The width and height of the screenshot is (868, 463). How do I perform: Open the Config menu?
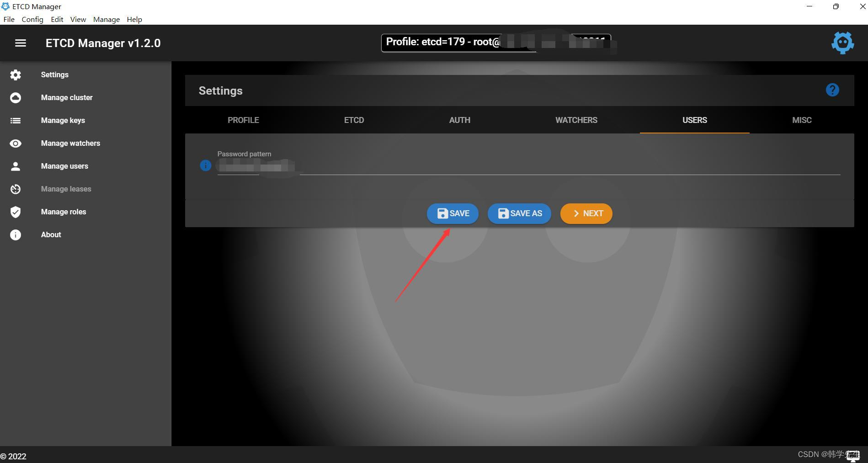coord(32,19)
